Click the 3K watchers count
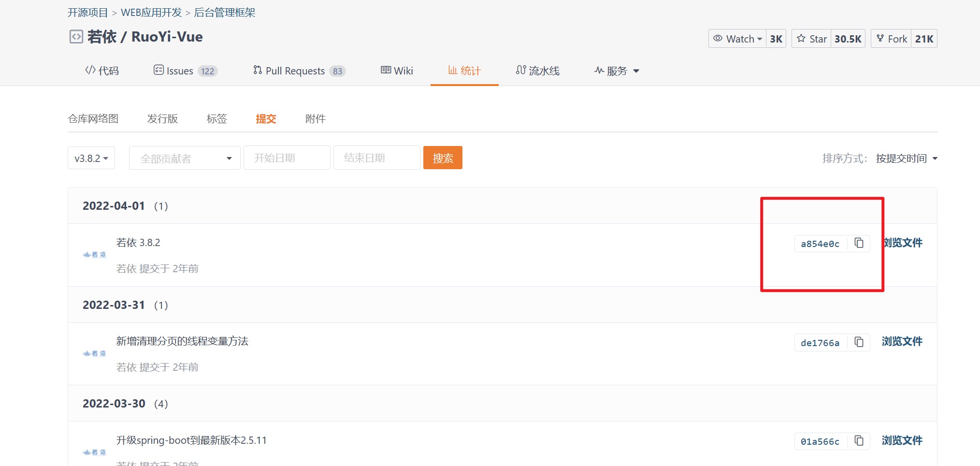Screen dimensions: 980x466 (776, 39)
